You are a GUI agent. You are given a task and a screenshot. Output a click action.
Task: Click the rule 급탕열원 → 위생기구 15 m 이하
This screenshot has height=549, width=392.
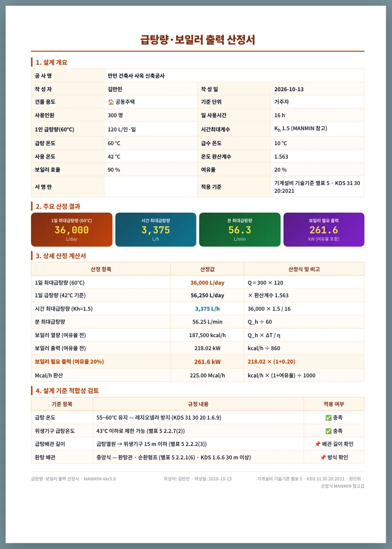(151, 444)
